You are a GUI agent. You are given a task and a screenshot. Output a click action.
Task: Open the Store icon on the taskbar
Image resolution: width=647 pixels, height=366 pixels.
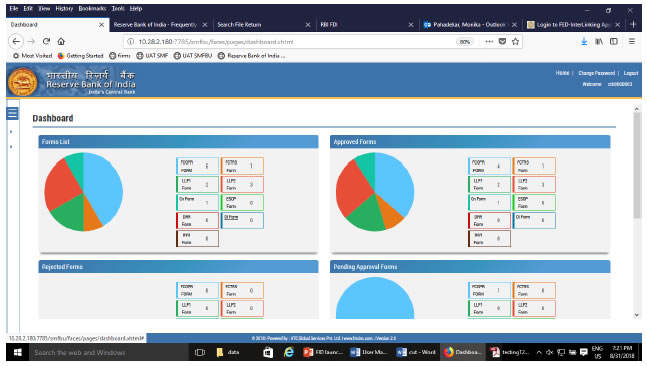pos(268,352)
